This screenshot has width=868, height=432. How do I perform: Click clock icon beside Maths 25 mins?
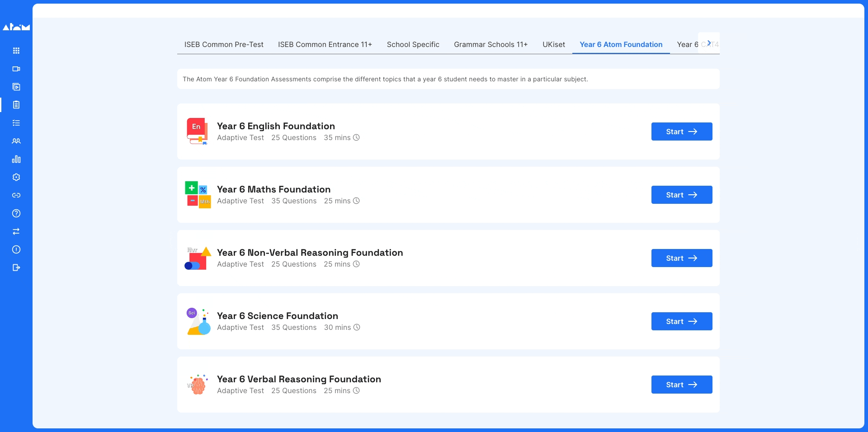tap(356, 201)
